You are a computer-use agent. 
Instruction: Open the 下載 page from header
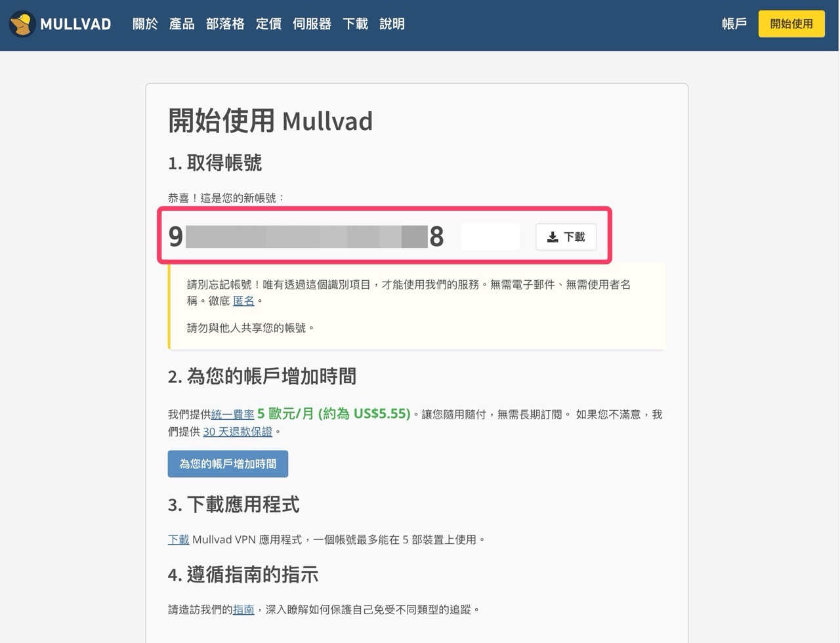point(355,24)
